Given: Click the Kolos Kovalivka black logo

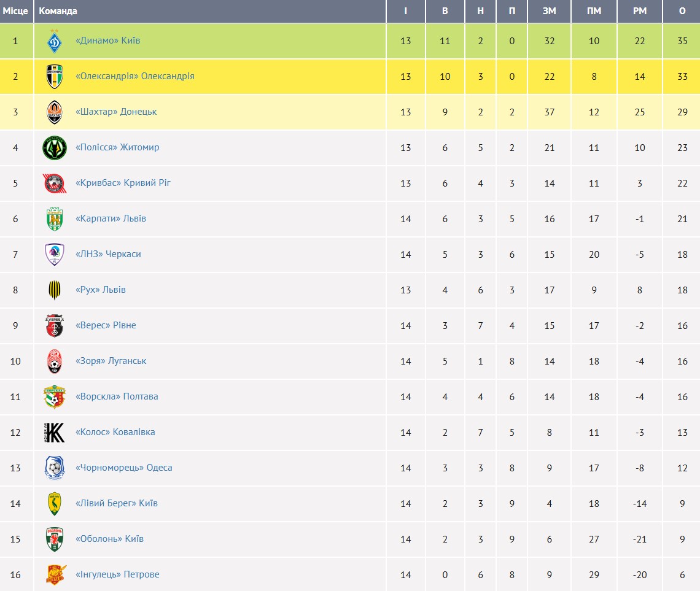Looking at the screenshot, I should 55,433.
